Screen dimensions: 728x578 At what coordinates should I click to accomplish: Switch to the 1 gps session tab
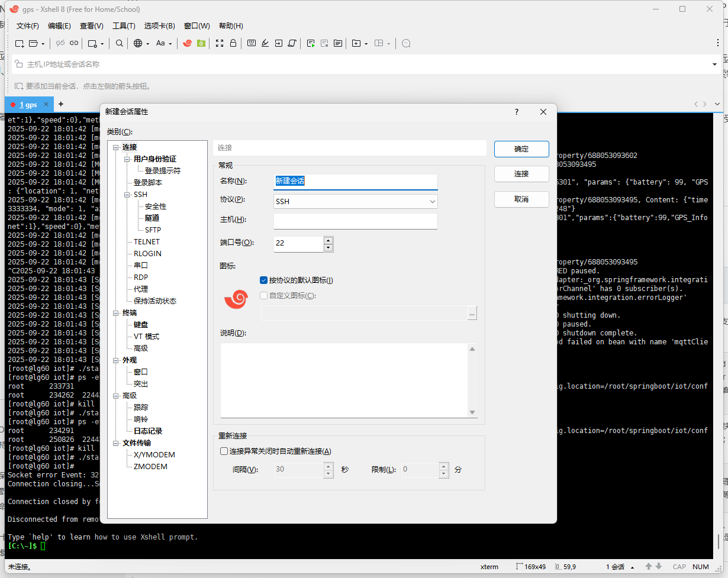[x=29, y=105]
